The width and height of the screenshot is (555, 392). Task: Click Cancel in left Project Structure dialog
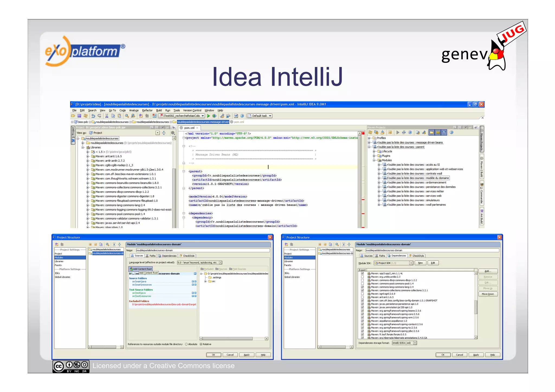(230, 355)
